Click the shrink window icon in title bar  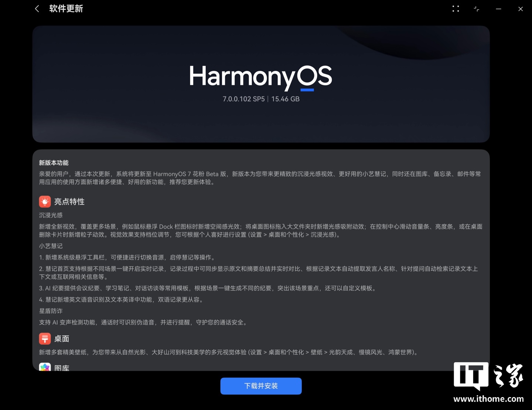point(477,9)
